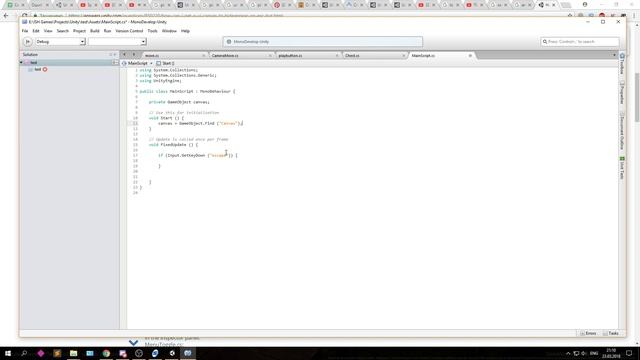The width and height of the screenshot is (640, 360).
Task: Open the notification center
Action: (x=629, y=353)
